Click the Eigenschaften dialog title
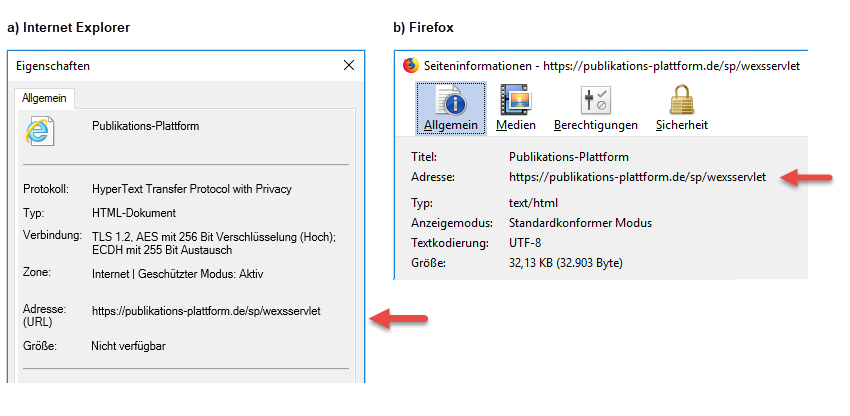 (53, 66)
